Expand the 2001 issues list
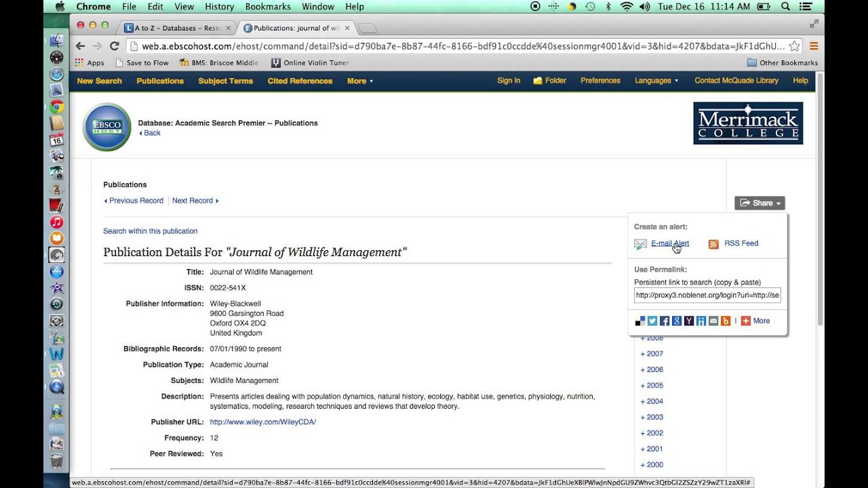 click(x=652, y=449)
